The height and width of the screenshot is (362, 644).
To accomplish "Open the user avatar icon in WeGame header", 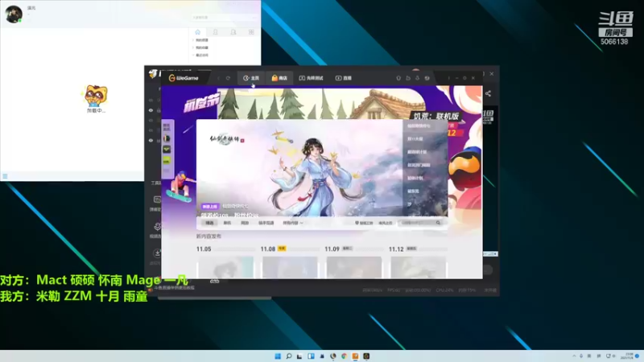I will click(427, 78).
